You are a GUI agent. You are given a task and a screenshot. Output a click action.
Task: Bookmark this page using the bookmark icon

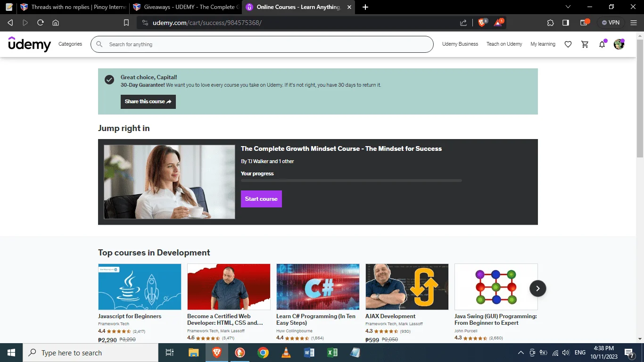tap(126, 23)
